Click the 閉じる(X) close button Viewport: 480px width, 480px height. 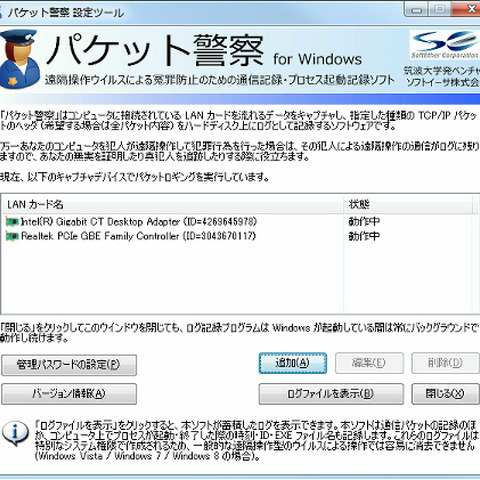[445, 394]
